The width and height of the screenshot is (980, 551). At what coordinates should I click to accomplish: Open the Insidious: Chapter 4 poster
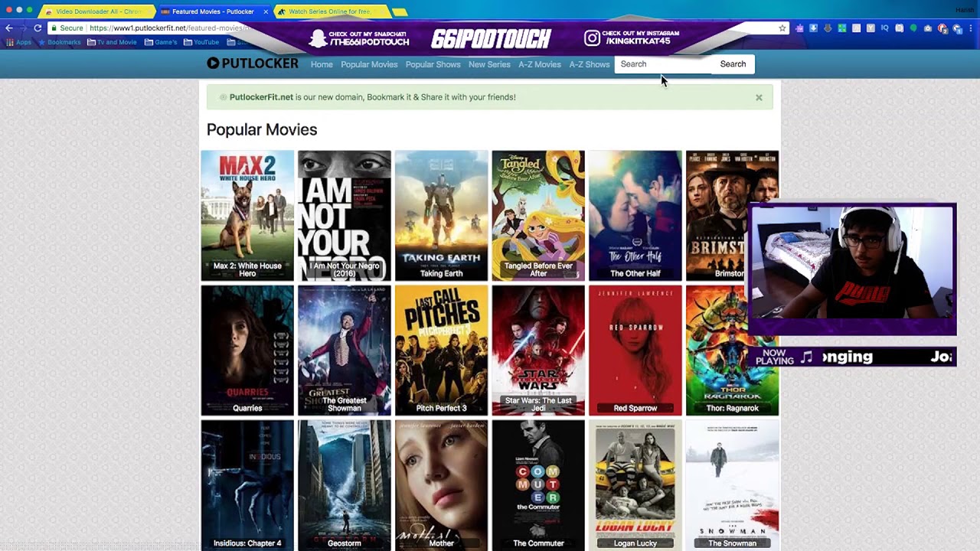coord(247,485)
